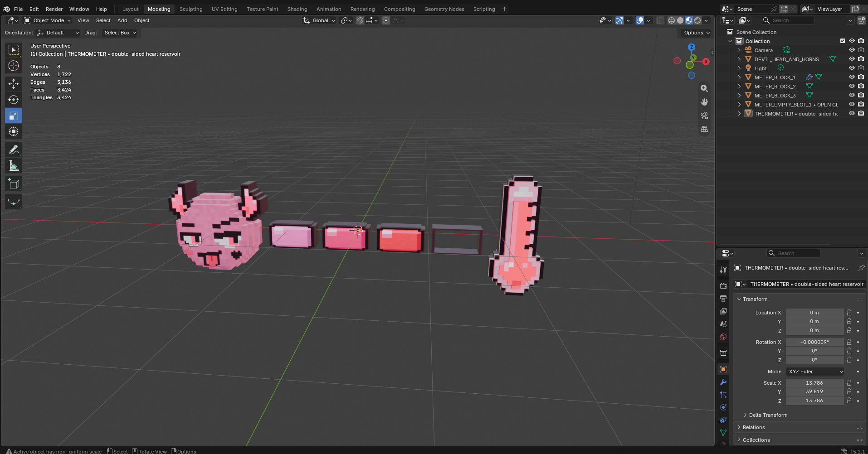Hide DEVIL_HEAD_AND_HORNS in viewport
Screen dimensions: 868x454
click(x=852, y=59)
